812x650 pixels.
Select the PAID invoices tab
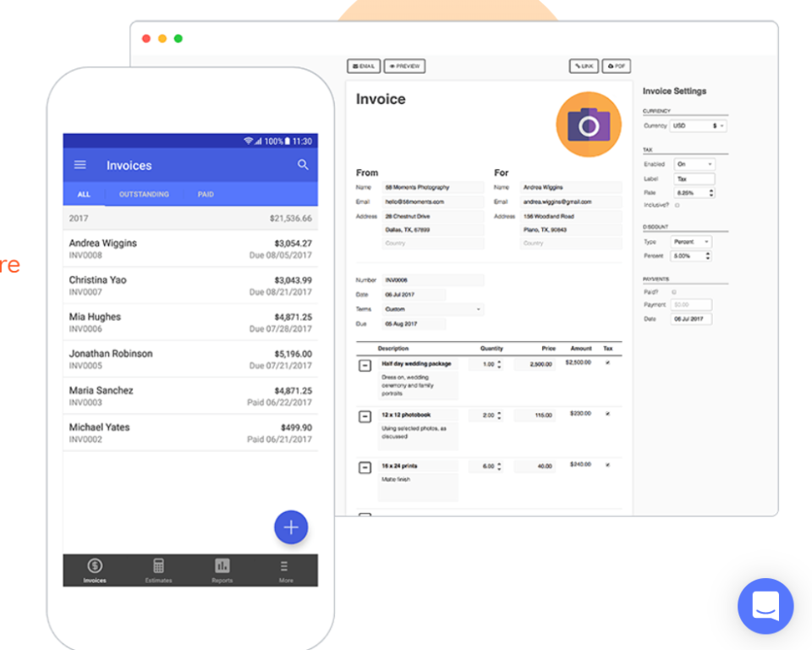(x=206, y=194)
